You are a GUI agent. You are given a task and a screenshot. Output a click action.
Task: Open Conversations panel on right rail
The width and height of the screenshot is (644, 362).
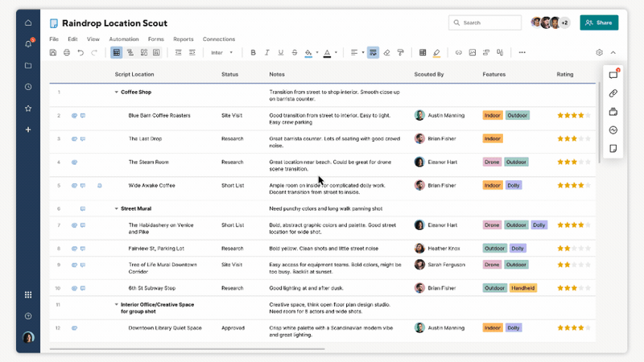613,75
